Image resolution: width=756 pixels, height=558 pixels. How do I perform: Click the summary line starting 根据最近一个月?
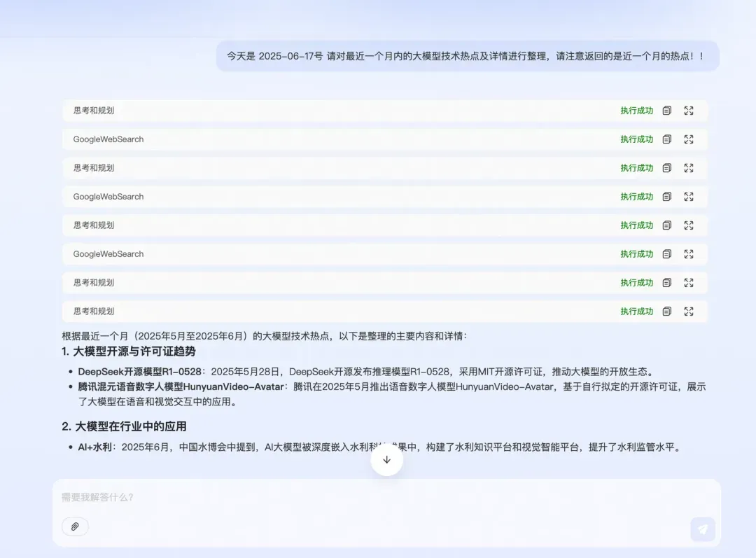pyautogui.click(x=264, y=336)
